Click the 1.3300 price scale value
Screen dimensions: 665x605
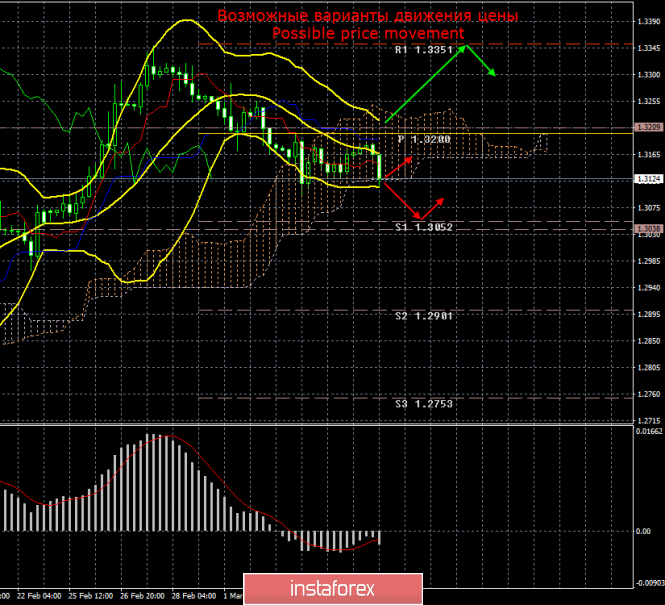click(649, 75)
